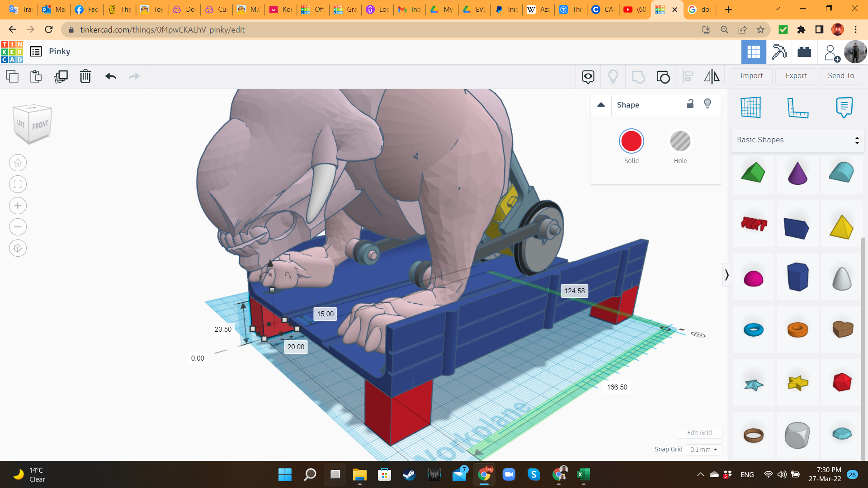This screenshot has height=488, width=868.
Task: Click Home view icon
Action: click(18, 163)
